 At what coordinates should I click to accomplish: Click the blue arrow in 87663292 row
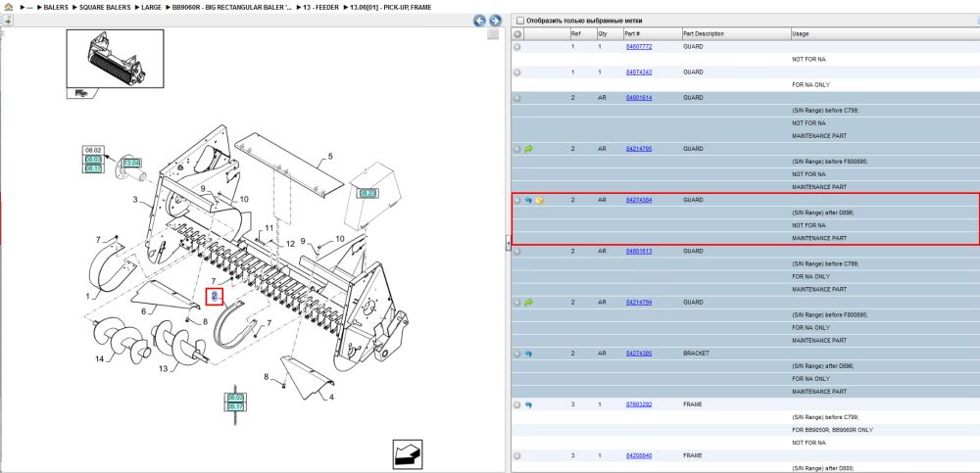point(529,404)
